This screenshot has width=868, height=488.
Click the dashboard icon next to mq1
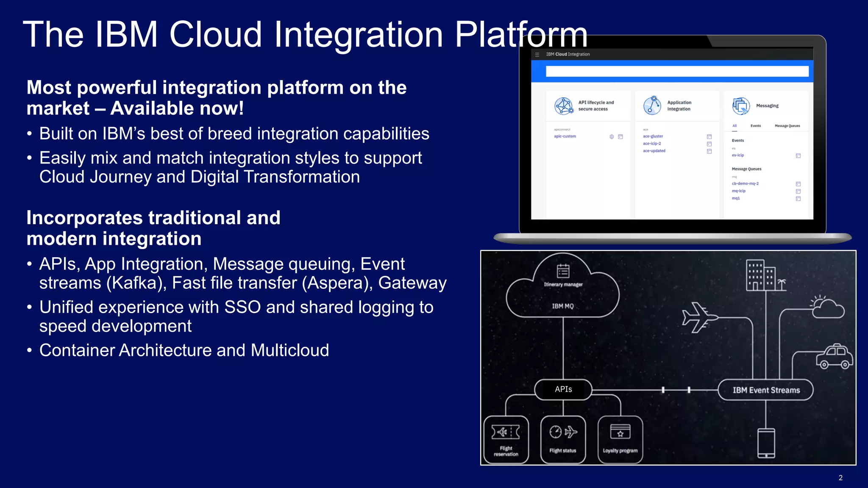click(x=798, y=199)
